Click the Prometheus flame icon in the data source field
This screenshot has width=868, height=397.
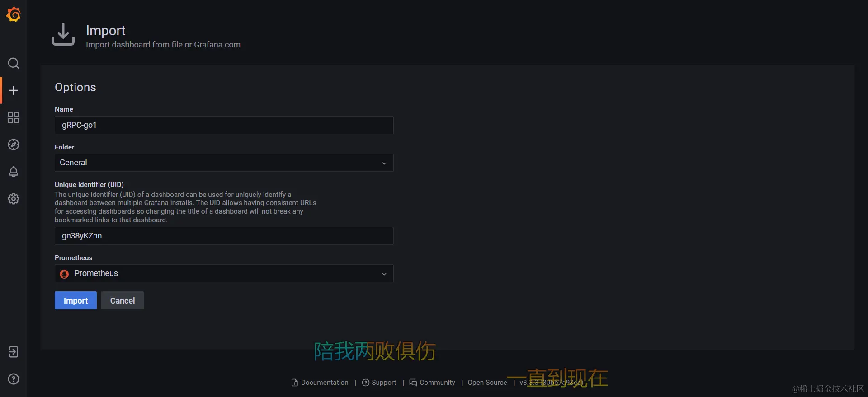coord(64,274)
